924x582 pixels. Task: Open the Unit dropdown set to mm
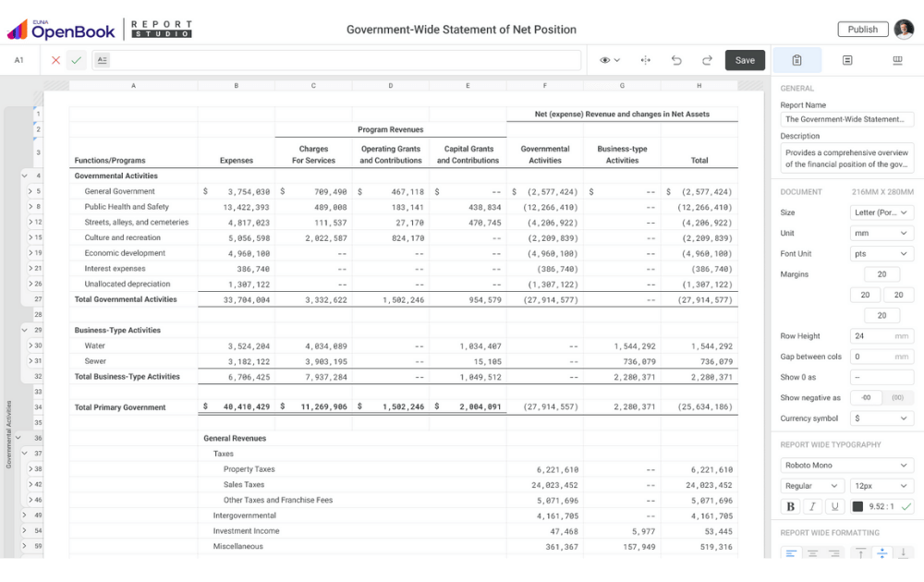coord(881,234)
